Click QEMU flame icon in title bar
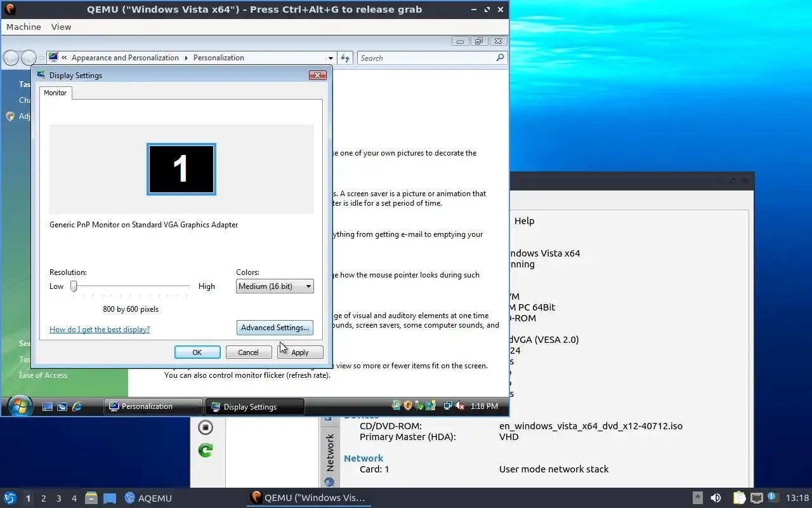This screenshot has height=508, width=812. (x=10, y=10)
